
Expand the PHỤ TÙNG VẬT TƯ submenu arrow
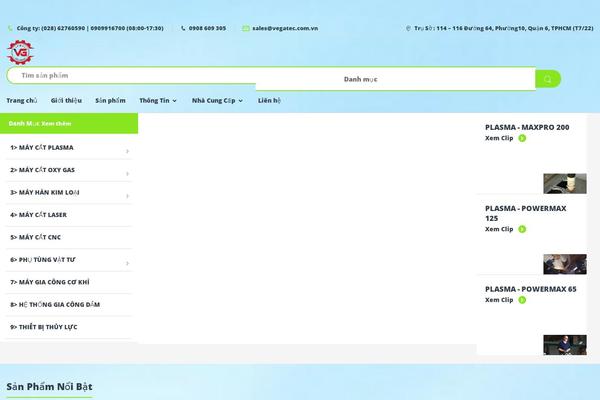click(x=127, y=263)
